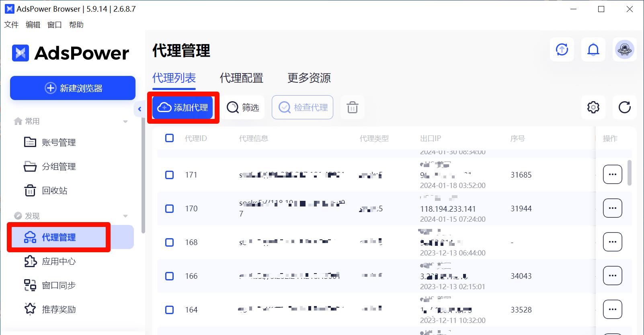The height and width of the screenshot is (335, 644).
Task: Click the table vertical scrollbar
Action: pyautogui.click(x=630, y=173)
